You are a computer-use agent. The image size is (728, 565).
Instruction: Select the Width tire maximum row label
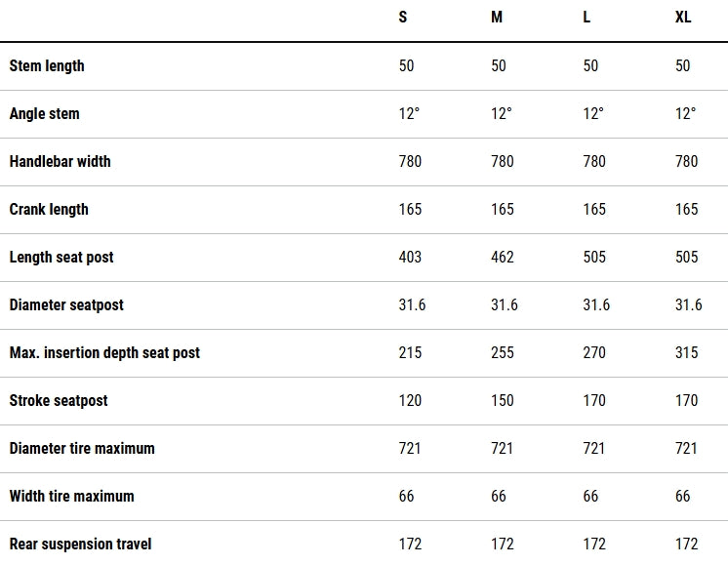pyautogui.click(x=71, y=496)
